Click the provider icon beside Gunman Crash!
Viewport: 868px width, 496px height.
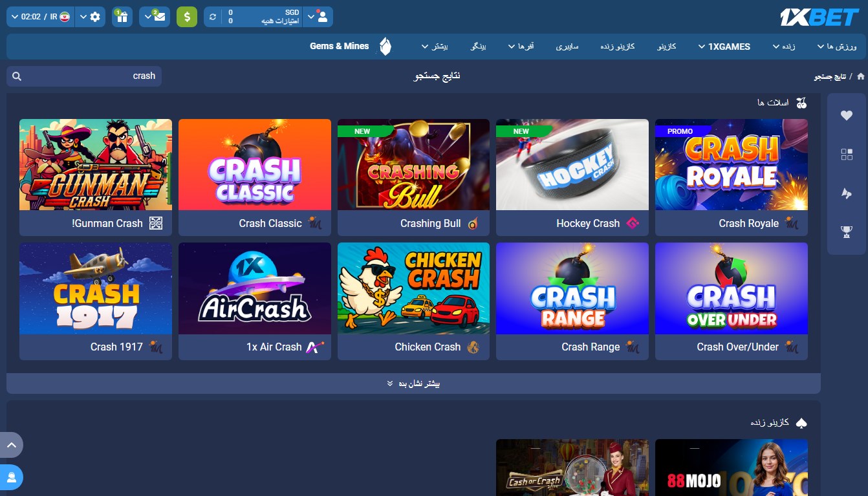pyautogui.click(x=155, y=223)
